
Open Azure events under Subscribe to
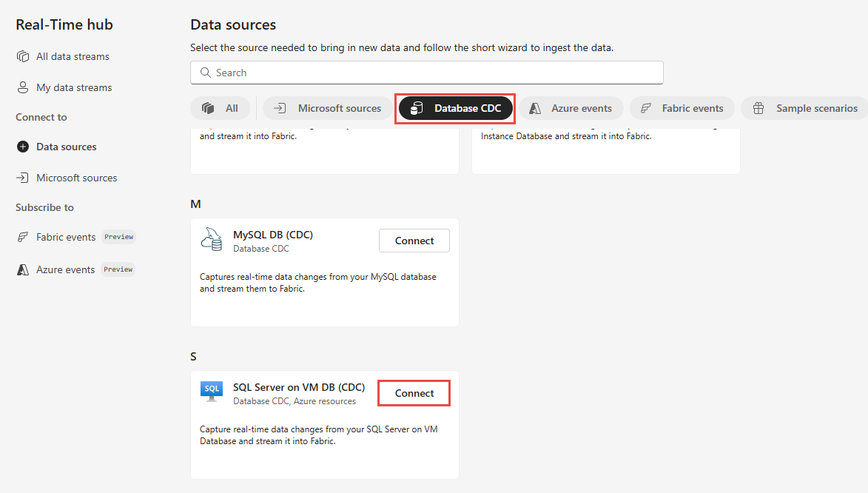65,269
